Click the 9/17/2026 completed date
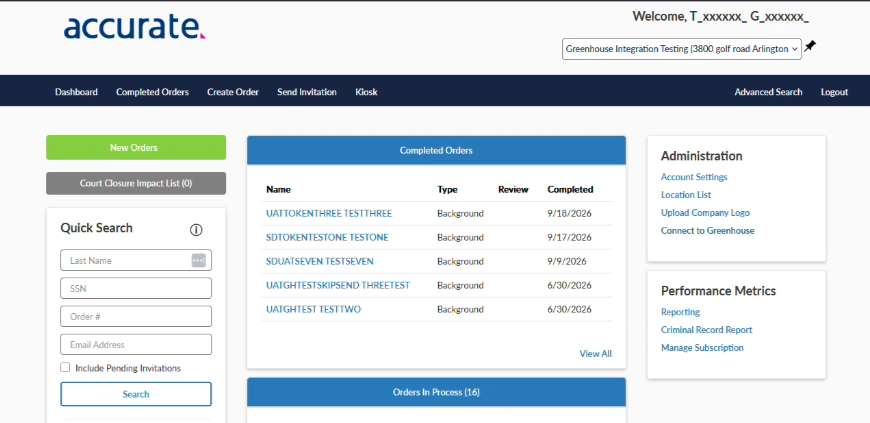 [x=569, y=238]
